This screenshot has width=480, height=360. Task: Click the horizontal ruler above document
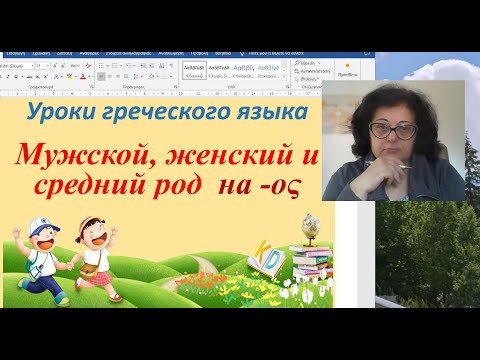coord(161,94)
